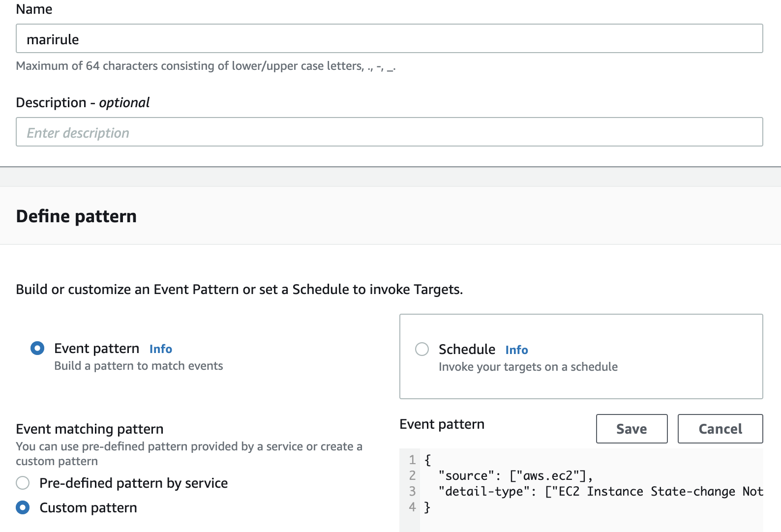Focus the Enter description input box
Image resolution: width=781 pixels, height=532 pixels.
[x=389, y=132]
